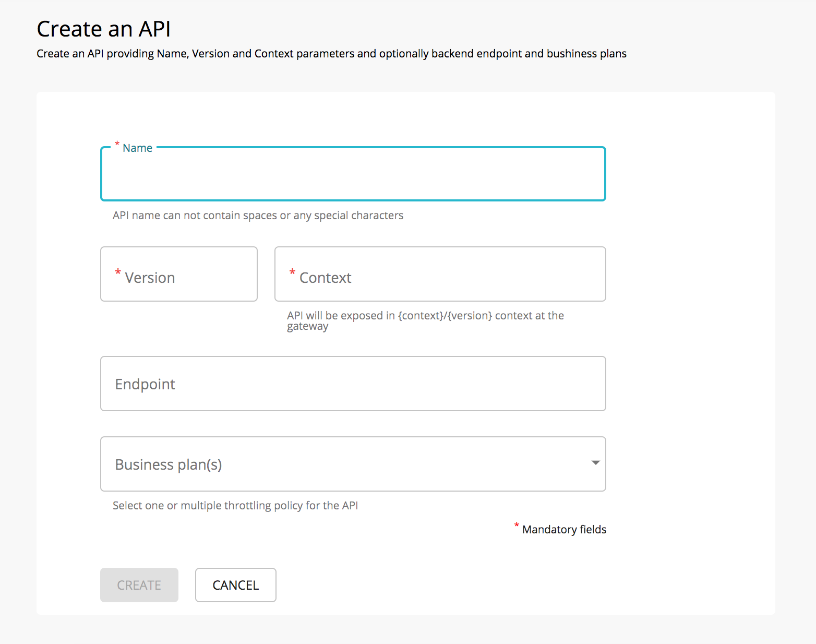Screen dimensions: 816x644
Task: Click the Create an API page title
Action: (x=103, y=29)
